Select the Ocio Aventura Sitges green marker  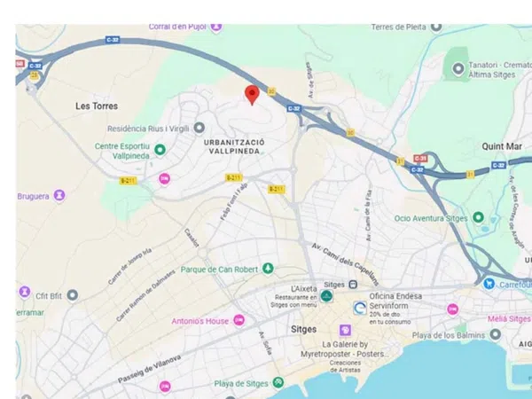(x=479, y=217)
